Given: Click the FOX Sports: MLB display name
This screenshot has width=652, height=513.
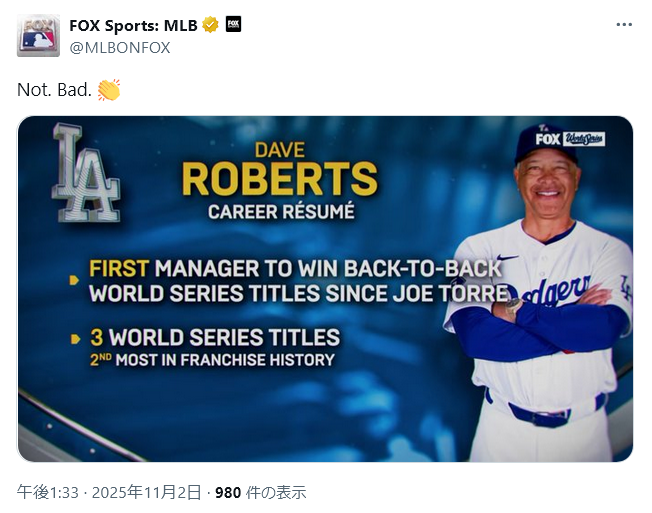Looking at the screenshot, I should click(133, 25).
